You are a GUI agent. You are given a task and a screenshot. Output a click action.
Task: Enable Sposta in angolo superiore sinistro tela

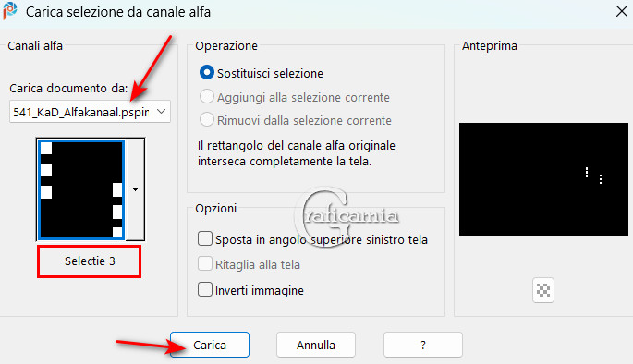pyautogui.click(x=205, y=239)
